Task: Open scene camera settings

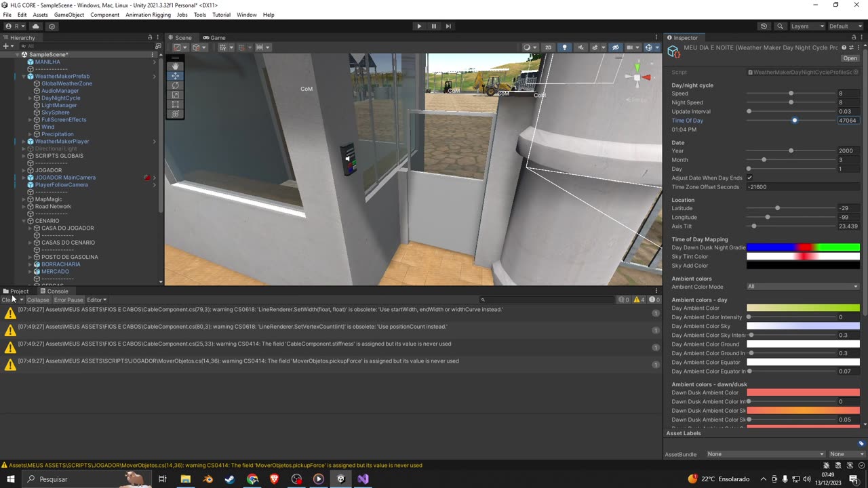Action: pyautogui.click(x=632, y=47)
